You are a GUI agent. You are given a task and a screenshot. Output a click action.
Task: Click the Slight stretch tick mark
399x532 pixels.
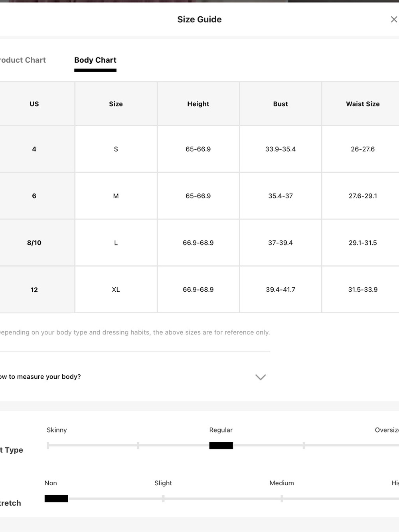163,498
